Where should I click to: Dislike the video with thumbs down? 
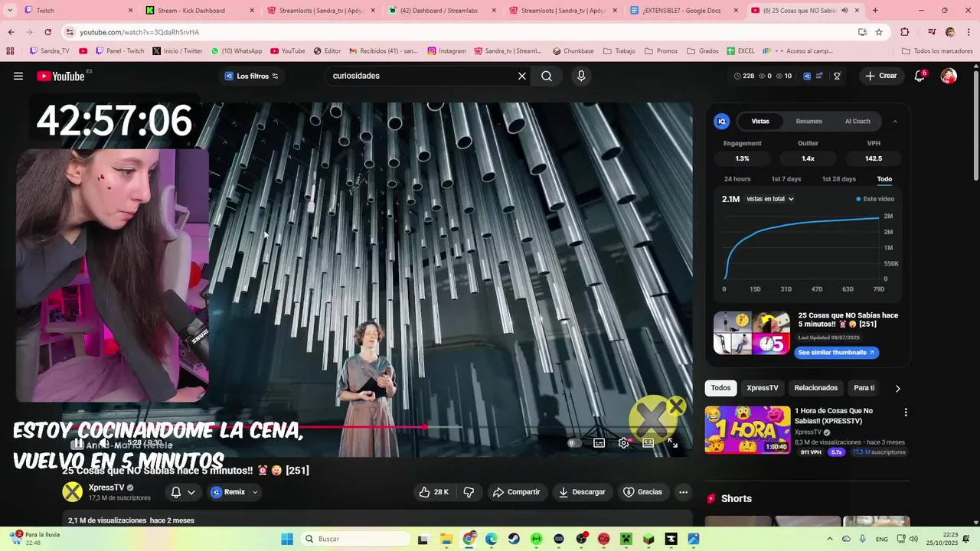click(x=469, y=492)
